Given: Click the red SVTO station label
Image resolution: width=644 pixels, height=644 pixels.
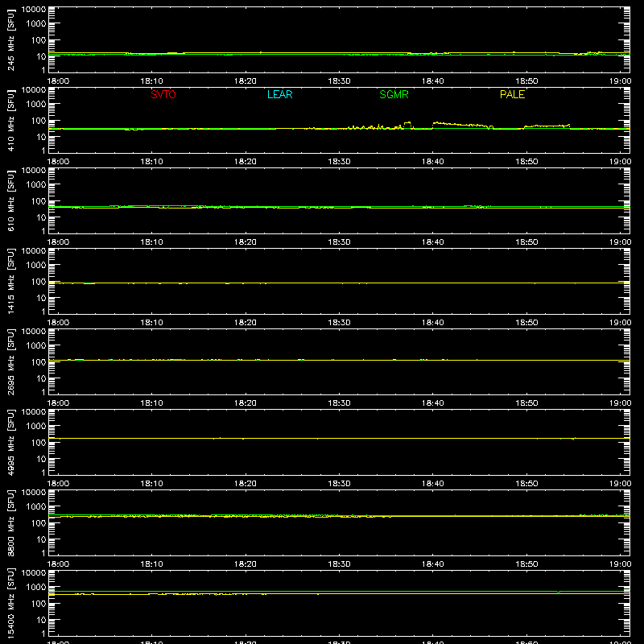Looking at the screenshot, I should [163, 94].
